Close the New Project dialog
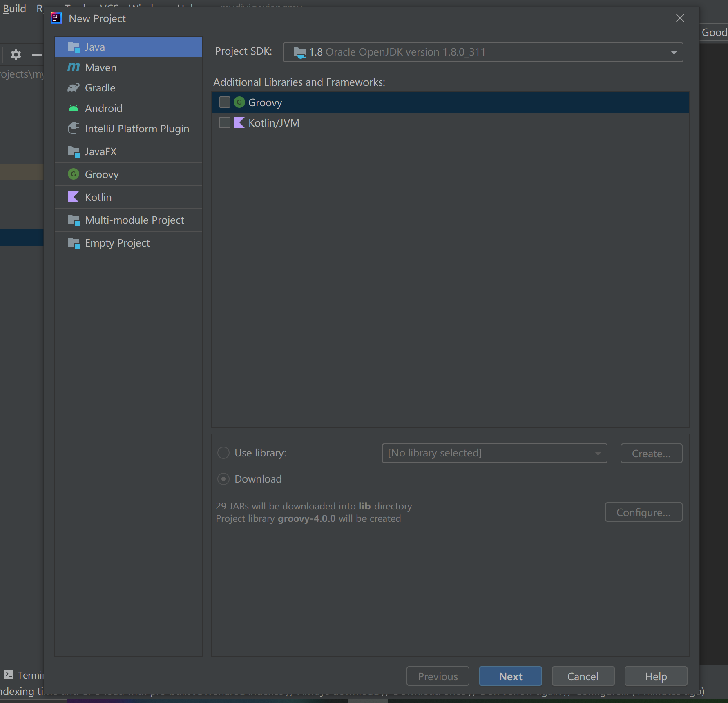The height and width of the screenshot is (703, 728). (680, 18)
